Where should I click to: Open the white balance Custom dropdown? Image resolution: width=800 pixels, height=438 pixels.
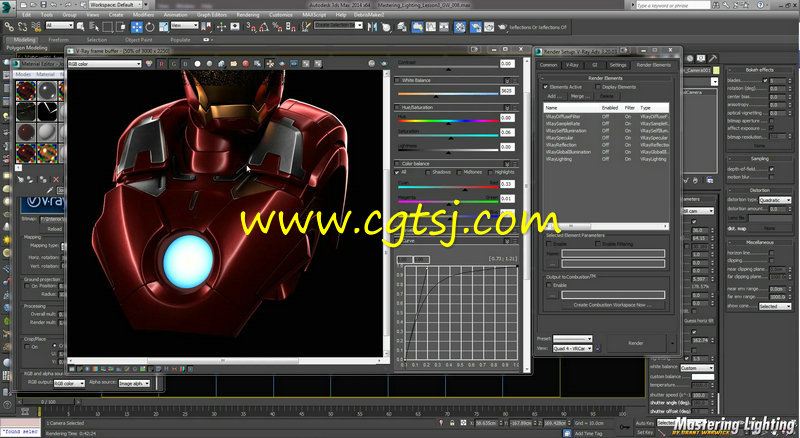pyautogui.click(x=697, y=368)
